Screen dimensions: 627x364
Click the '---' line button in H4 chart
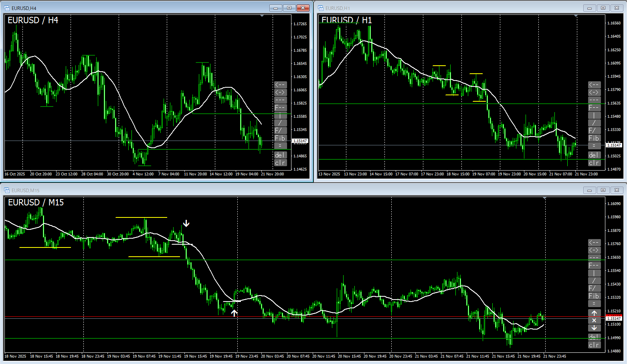280,100
